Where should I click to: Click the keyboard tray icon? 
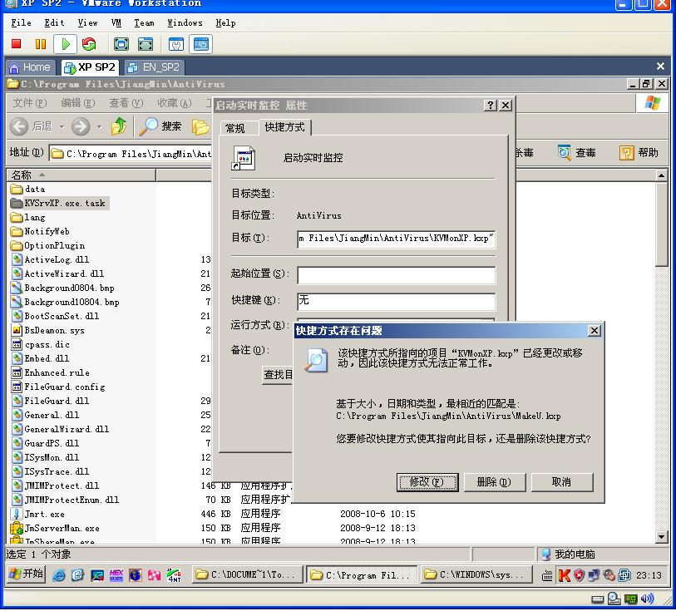click(x=547, y=575)
